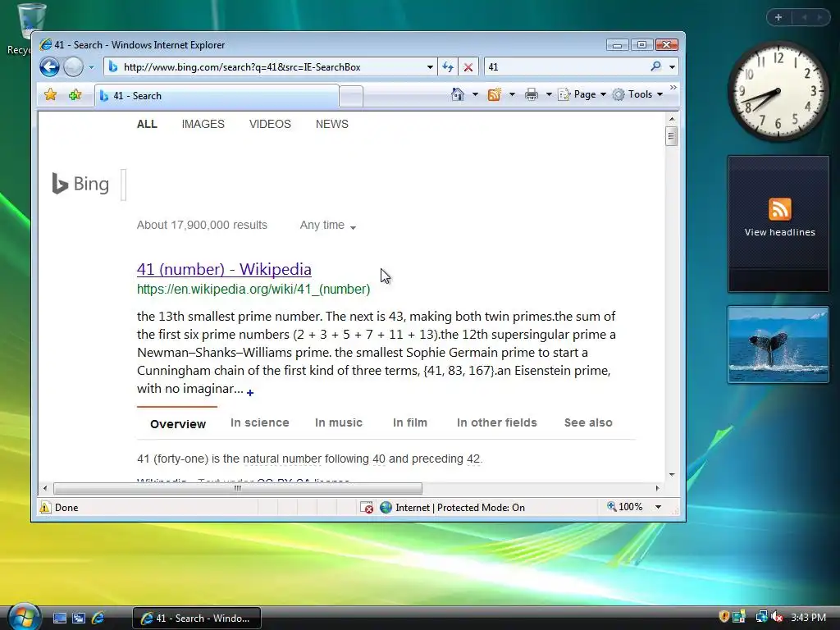Viewport: 840px width, 630px height.
Task: Expand the address bar dropdown arrow
Action: (x=430, y=67)
